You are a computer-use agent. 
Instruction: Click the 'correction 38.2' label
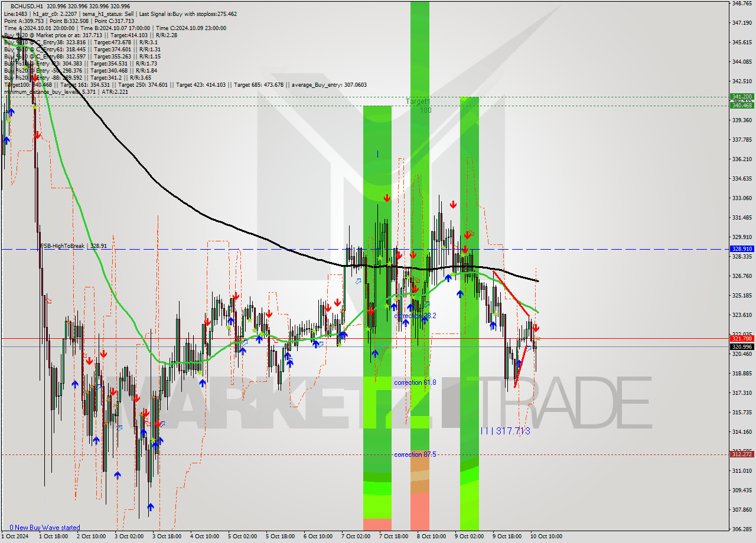coord(415,316)
